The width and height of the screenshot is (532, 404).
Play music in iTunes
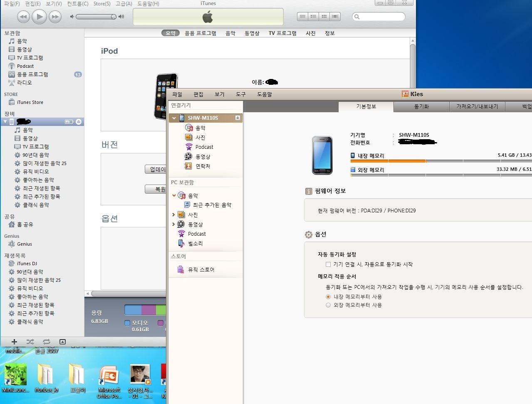coord(39,17)
